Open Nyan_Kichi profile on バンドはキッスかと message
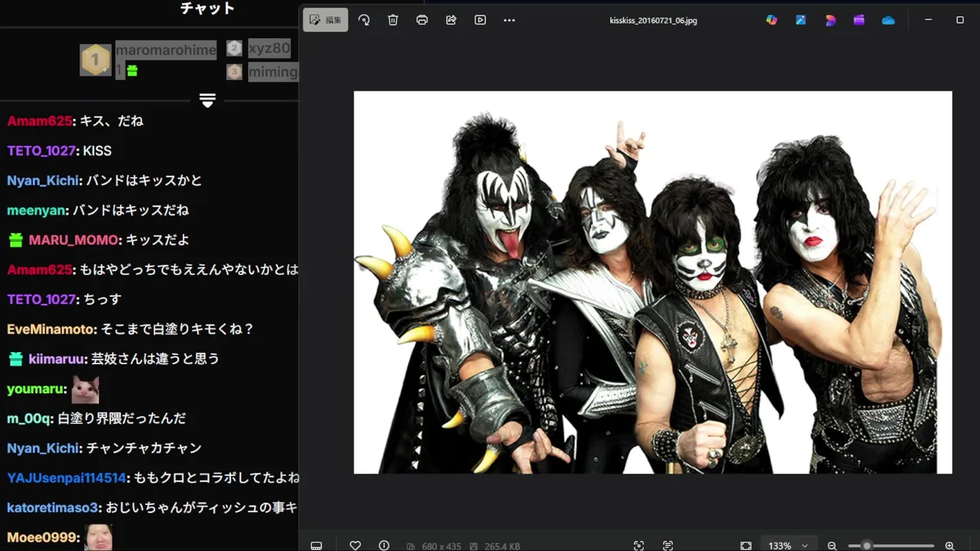This screenshot has width=980, height=551. pos(43,181)
